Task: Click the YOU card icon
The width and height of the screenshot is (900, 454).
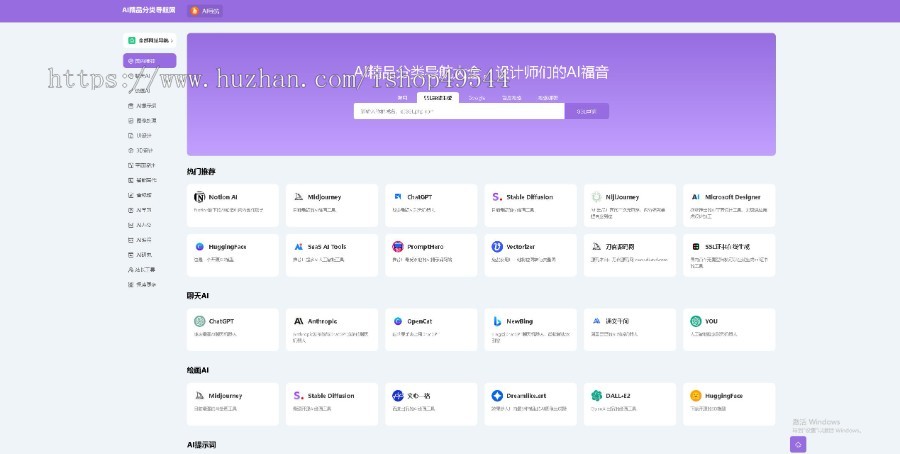Action: [x=696, y=321]
